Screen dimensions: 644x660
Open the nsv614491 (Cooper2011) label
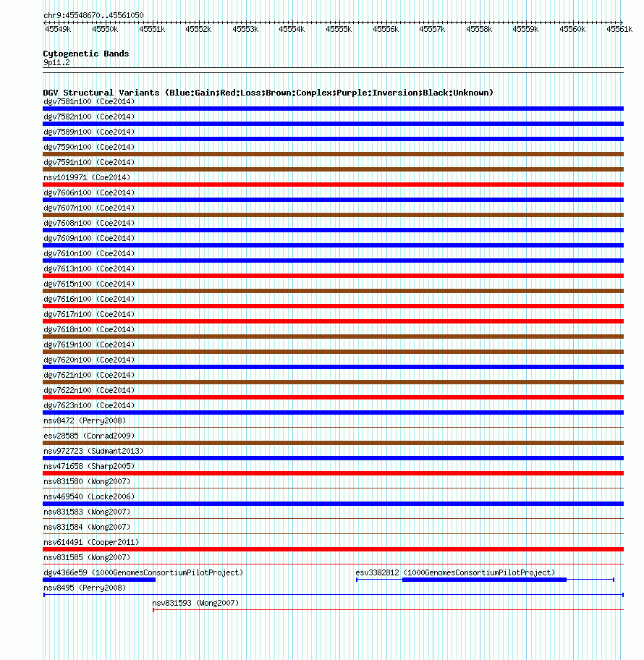91,542
